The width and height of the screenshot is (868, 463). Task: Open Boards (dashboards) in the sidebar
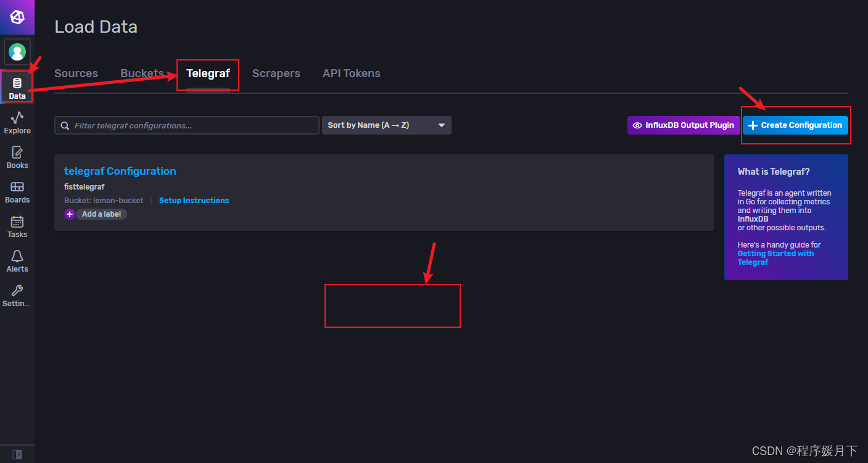tap(17, 191)
